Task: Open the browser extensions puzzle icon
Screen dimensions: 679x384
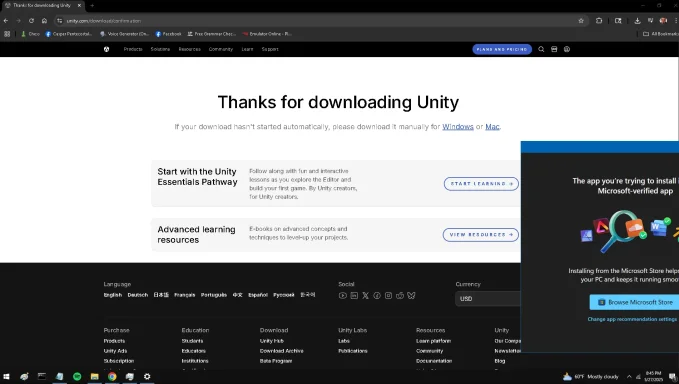Action: [599, 21]
